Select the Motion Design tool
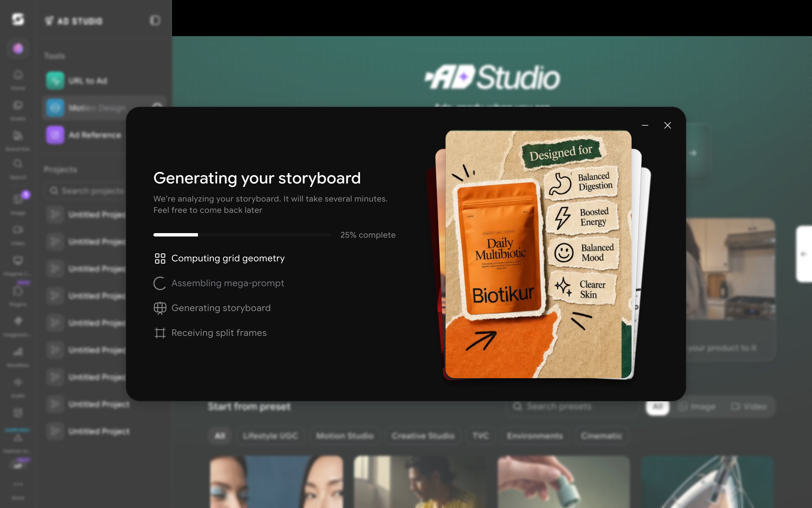 (104, 108)
